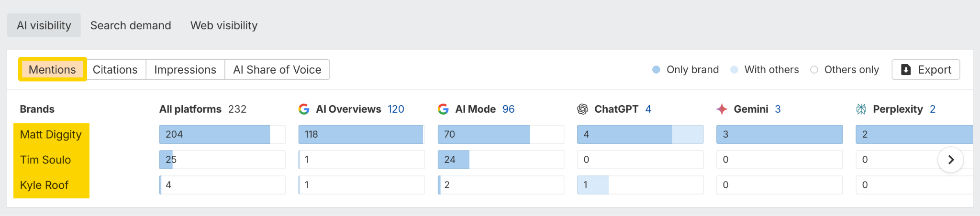Screen dimensions: 980x216
Task: Show the AI Share of Voice view
Action: pyautogui.click(x=277, y=70)
